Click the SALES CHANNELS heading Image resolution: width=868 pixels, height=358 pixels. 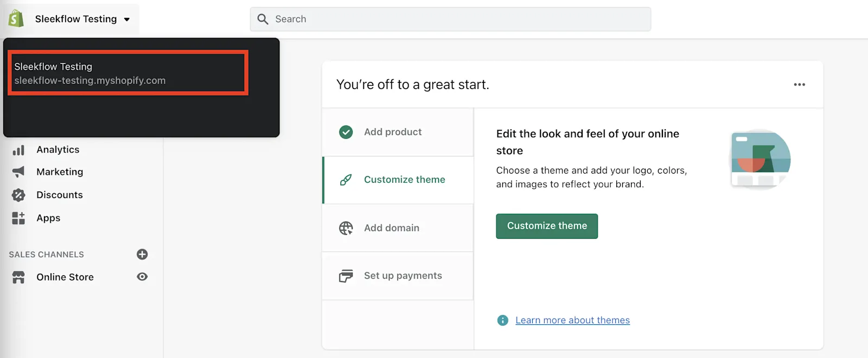(x=46, y=254)
